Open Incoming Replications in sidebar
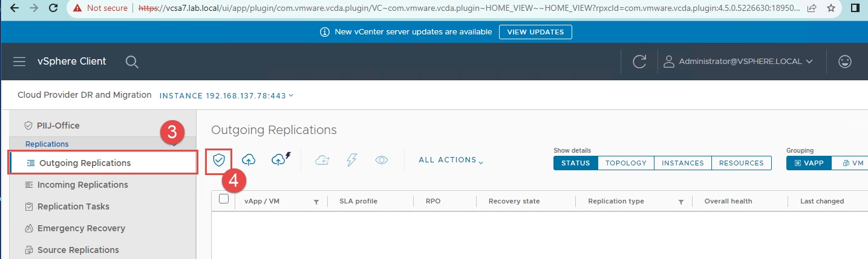The image size is (868, 259). (x=82, y=185)
